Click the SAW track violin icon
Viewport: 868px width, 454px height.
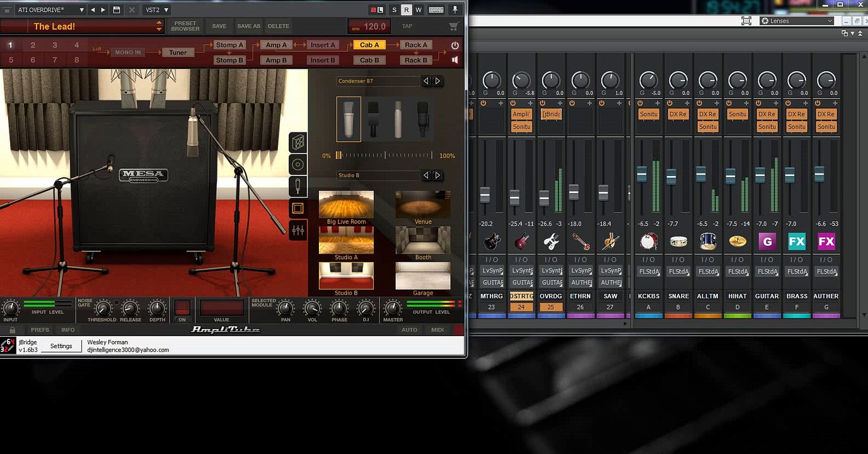tap(610, 242)
